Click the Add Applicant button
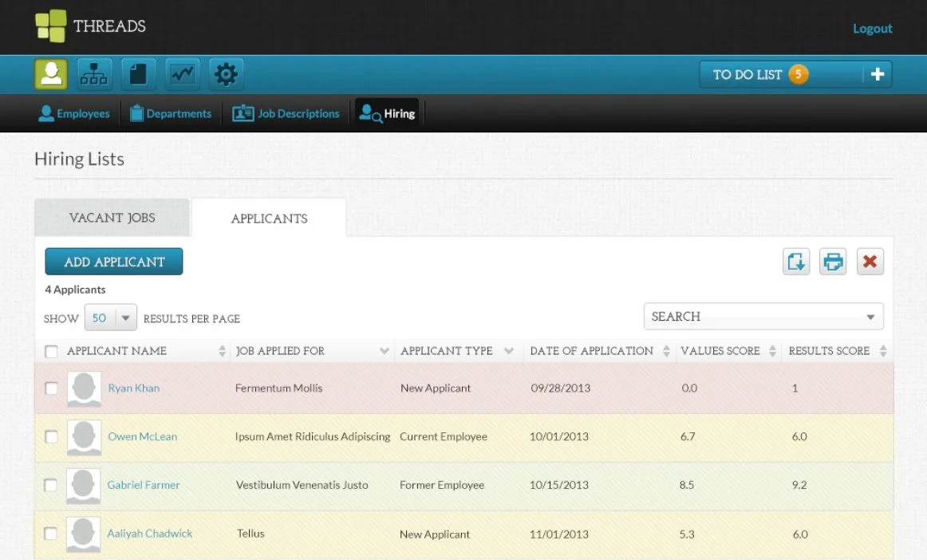 click(114, 262)
